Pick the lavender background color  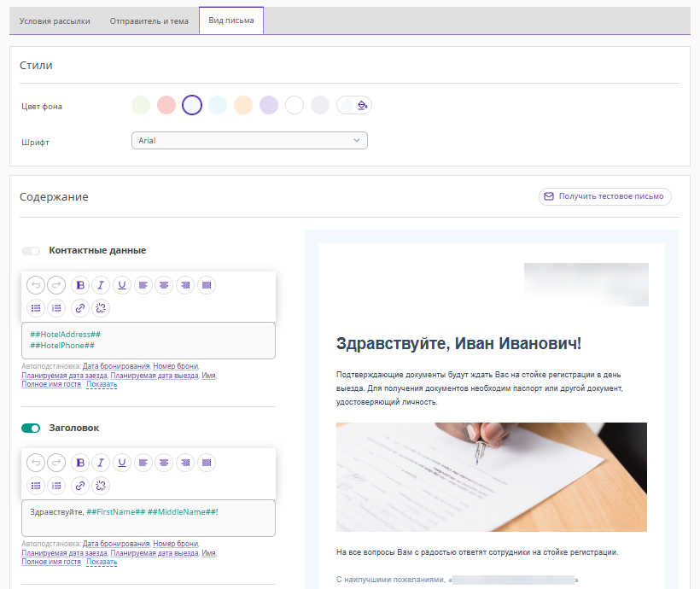[x=269, y=105]
